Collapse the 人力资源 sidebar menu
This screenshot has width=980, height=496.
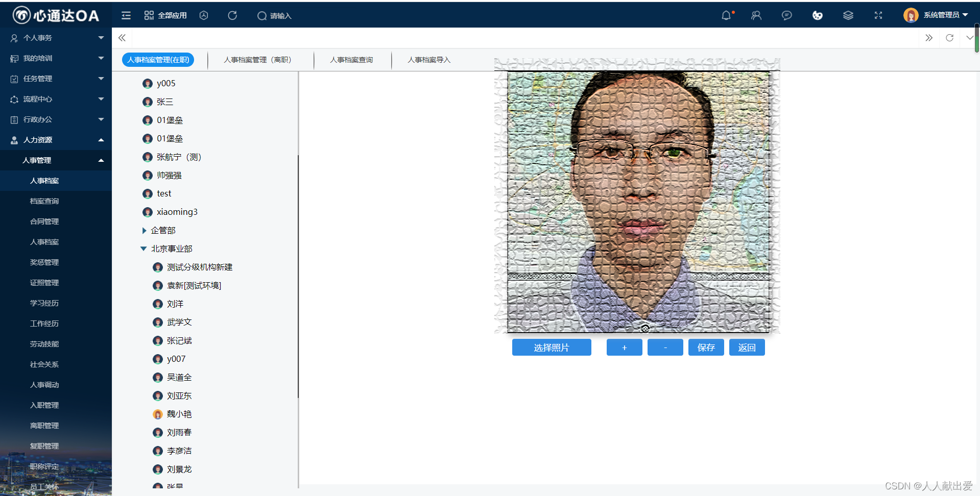56,140
